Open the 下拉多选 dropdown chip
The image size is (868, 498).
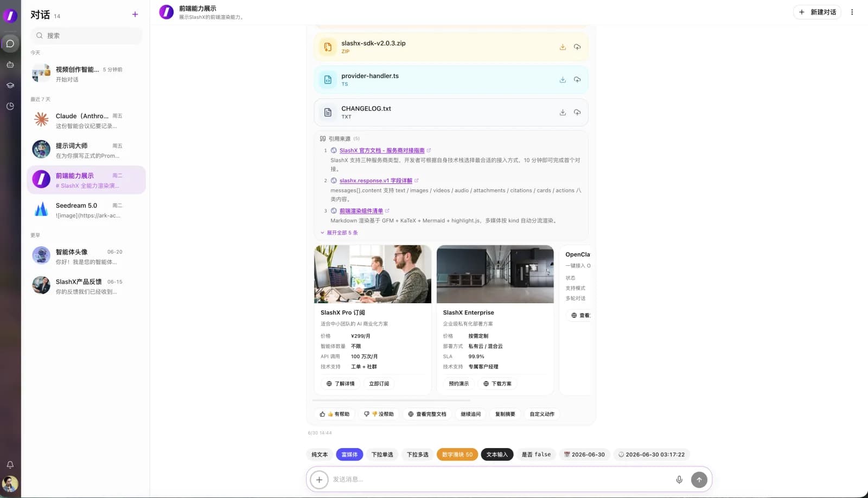418,455
